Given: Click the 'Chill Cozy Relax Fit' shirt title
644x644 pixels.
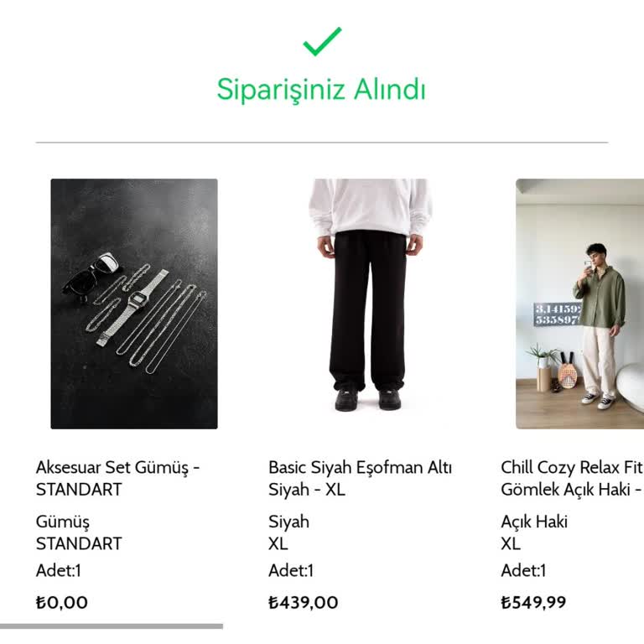Looking at the screenshot, I should tap(571, 468).
